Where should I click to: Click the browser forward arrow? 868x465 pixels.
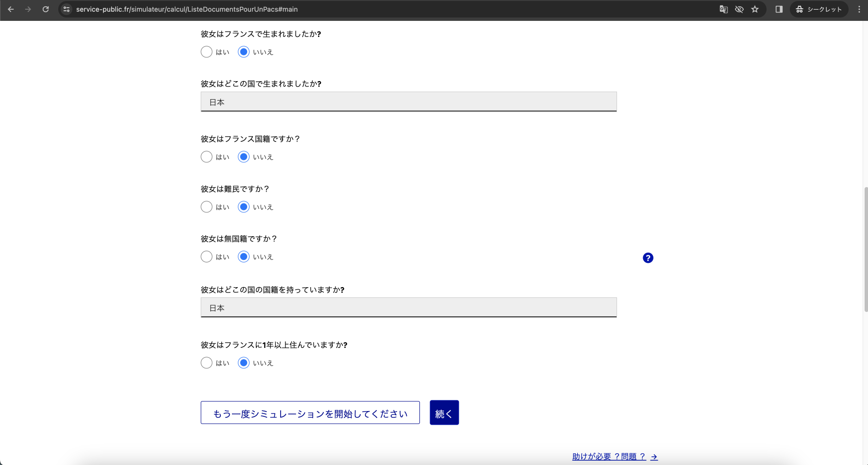[x=28, y=9]
